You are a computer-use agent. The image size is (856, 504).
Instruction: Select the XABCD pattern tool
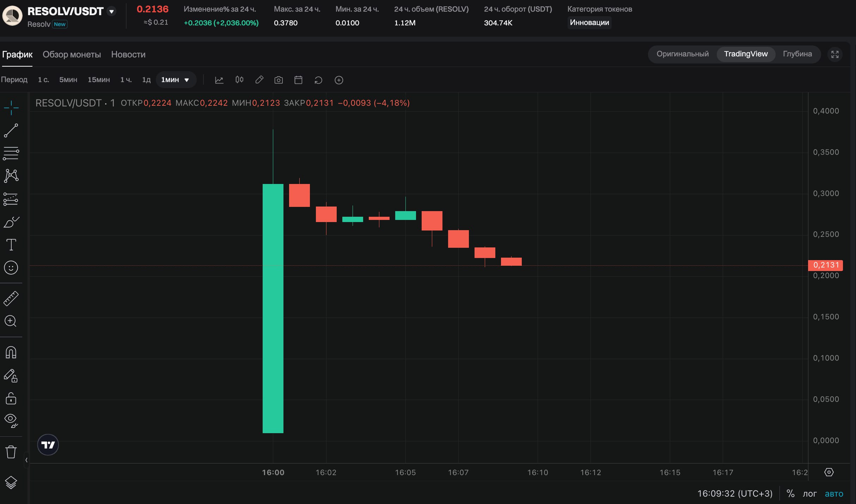click(11, 176)
